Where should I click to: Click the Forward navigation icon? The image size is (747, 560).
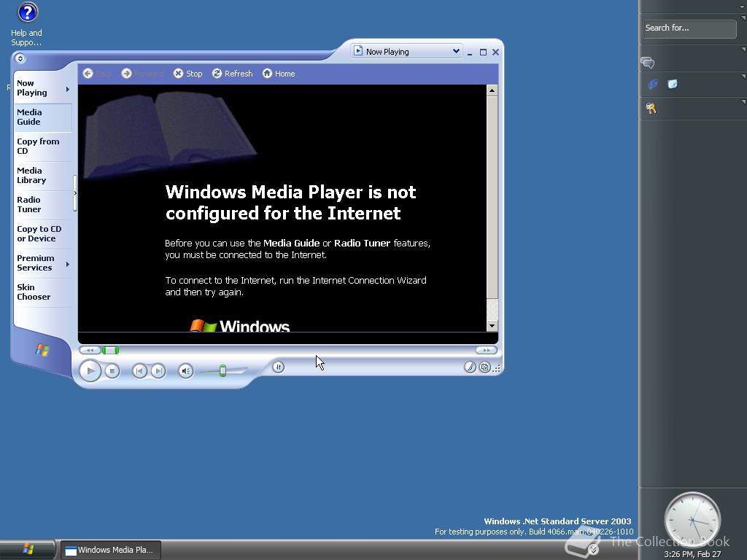(126, 74)
